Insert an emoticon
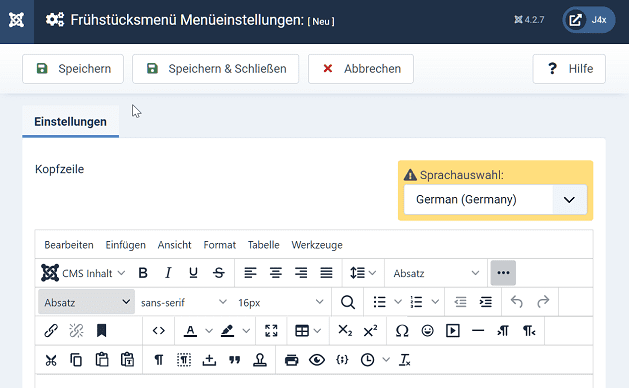Viewport: 629px width, 388px height. 427,331
